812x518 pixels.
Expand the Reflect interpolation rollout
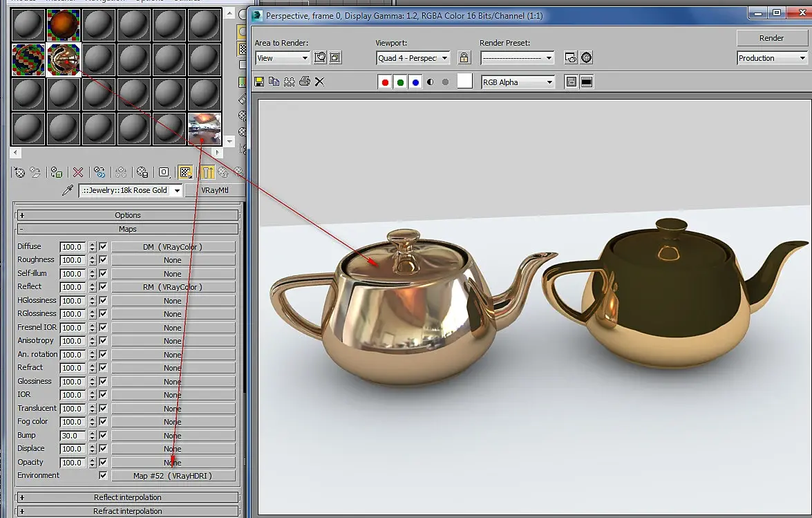click(x=127, y=497)
